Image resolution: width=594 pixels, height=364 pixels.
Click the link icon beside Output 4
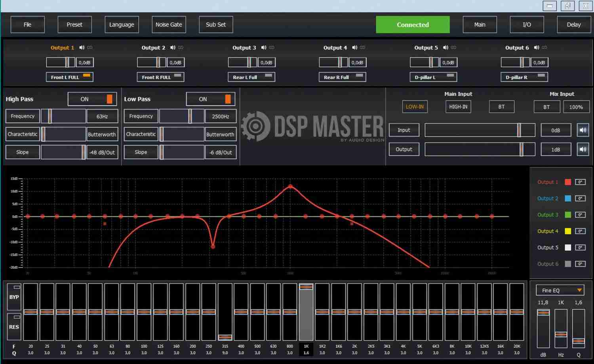(363, 47)
